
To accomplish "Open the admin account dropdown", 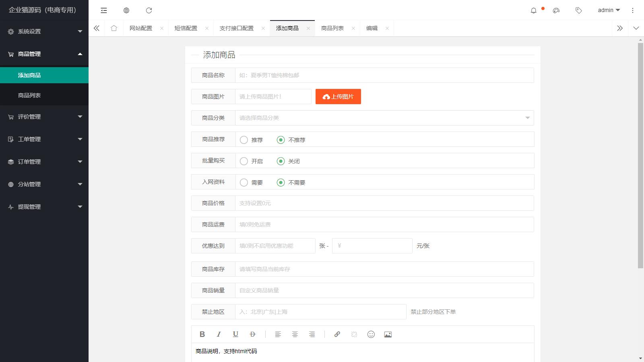I will (x=608, y=10).
